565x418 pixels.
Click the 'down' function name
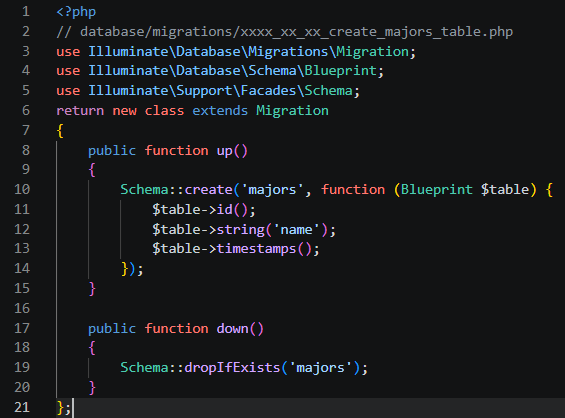[x=232, y=329]
